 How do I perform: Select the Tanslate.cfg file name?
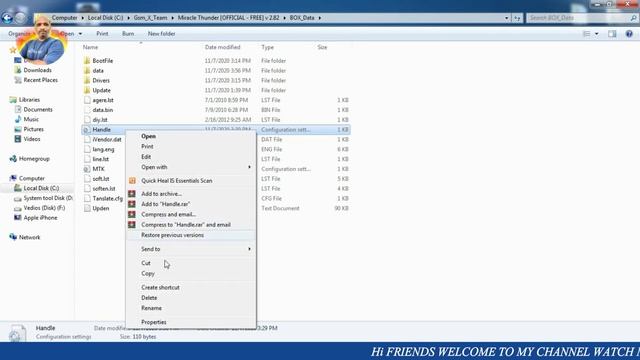[x=107, y=198]
